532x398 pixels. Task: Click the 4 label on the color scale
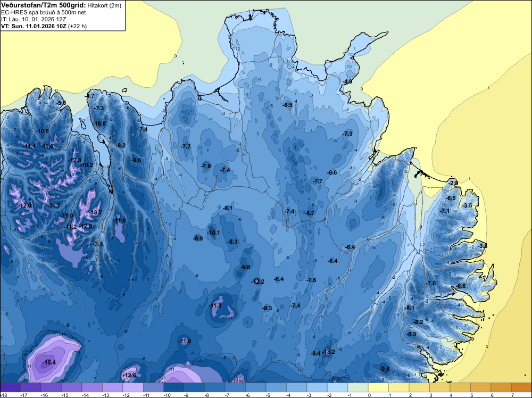pyautogui.click(x=451, y=395)
